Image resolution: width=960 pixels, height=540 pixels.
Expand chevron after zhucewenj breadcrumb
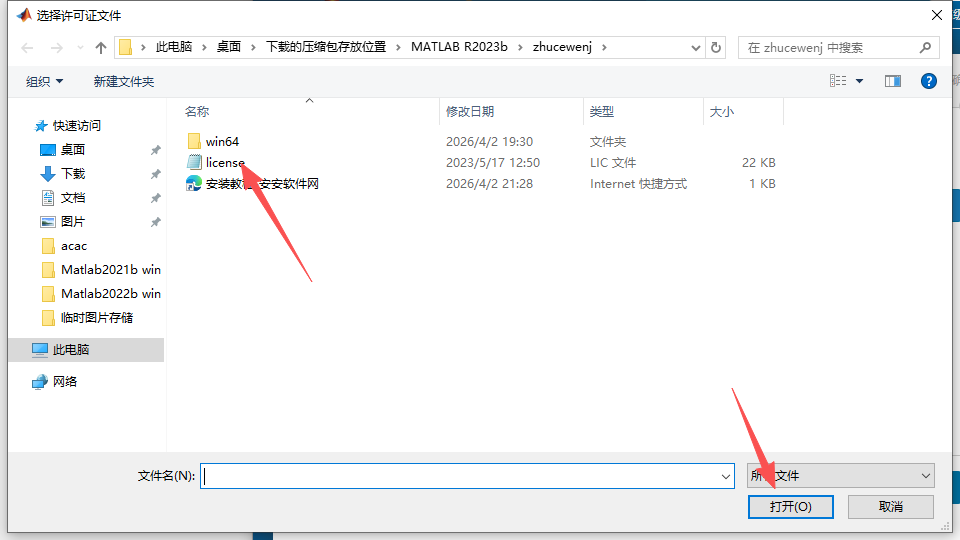pos(604,47)
